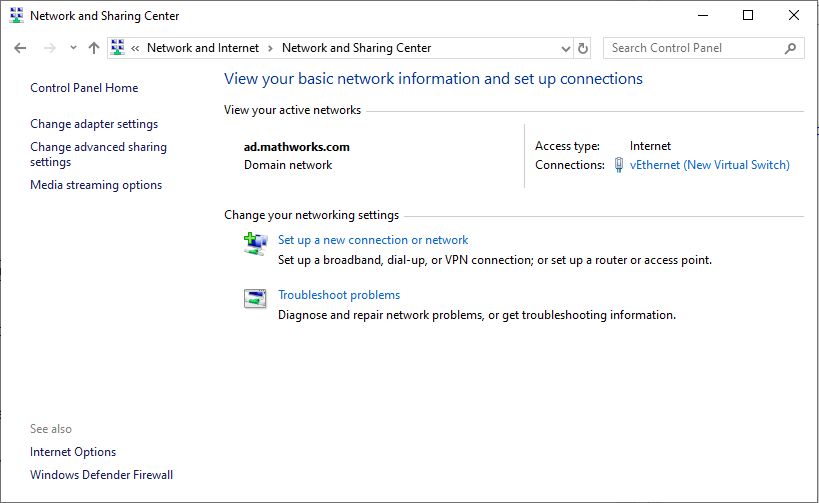The width and height of the screenshot is (819, 503).
Task: Open Media streaming options
Action: point(96,185)
